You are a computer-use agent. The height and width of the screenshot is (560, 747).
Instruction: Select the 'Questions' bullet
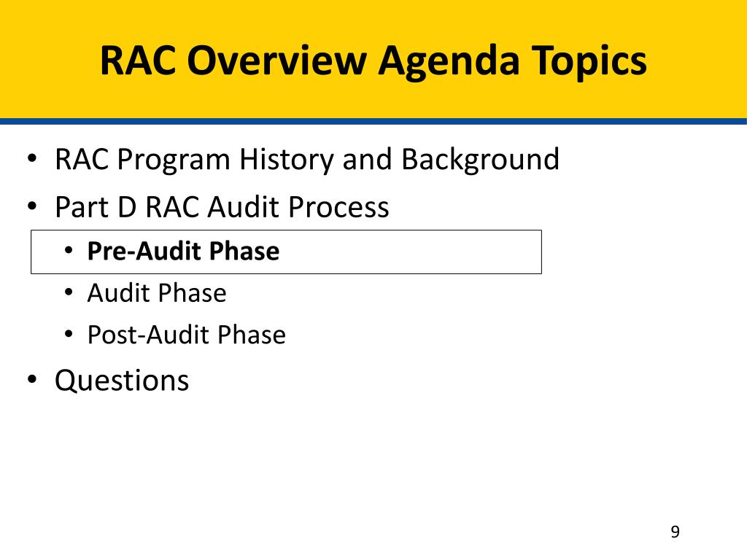point(122,381)
